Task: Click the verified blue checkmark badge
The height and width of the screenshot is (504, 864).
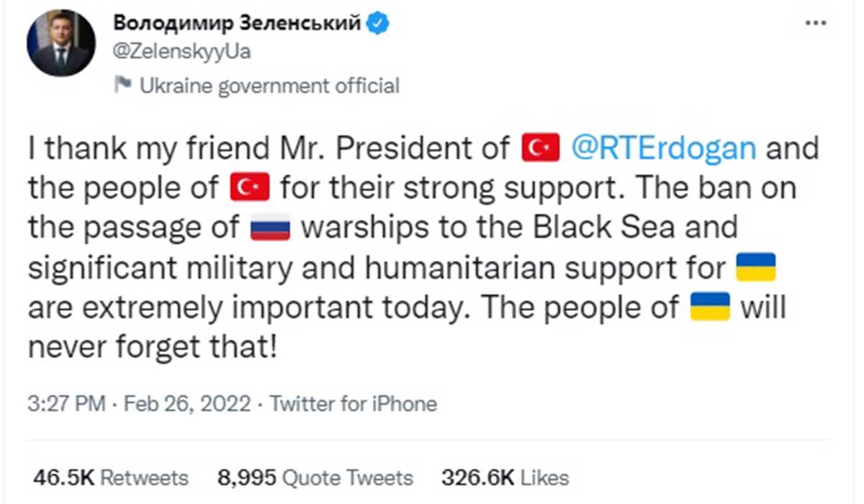Action: pos(379,24)
